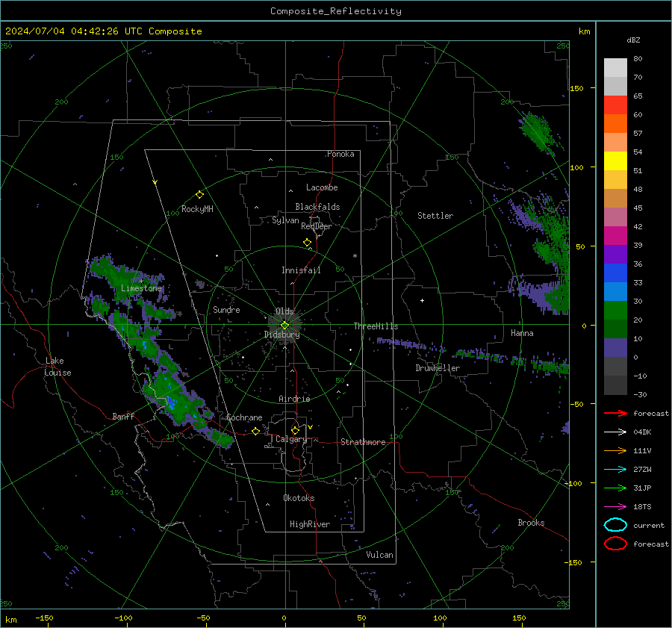
Task: Click the yellow diamond marker below RedDeer
Action: point(308,243)
